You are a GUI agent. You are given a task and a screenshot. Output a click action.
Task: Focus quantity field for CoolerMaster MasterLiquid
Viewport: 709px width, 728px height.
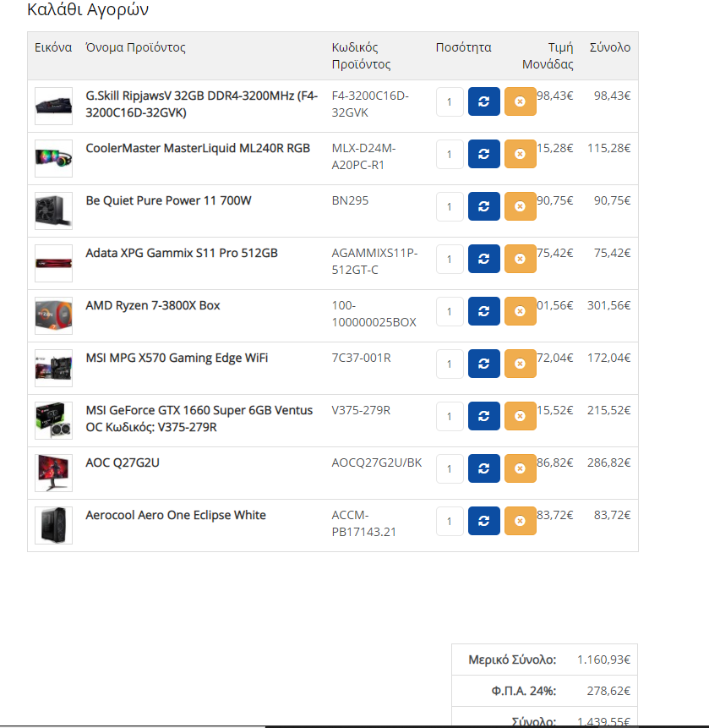tap(450, 154)
